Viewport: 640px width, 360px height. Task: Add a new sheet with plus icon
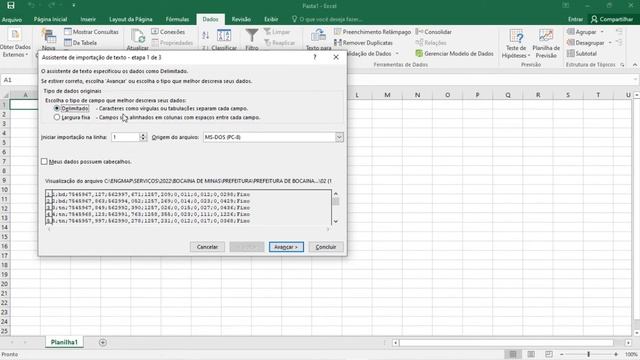click(x=103, y=342)
